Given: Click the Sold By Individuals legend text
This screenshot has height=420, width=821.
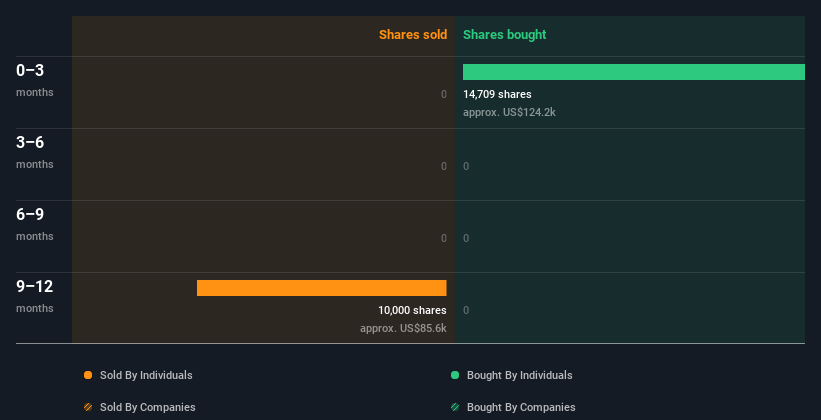Looking at the screenshot, I should click(146, 375).
